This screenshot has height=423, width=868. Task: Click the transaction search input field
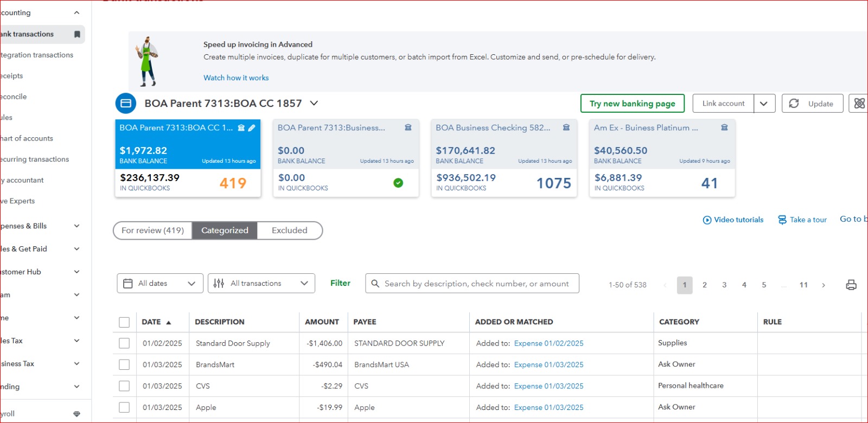[x=476, y=284]
